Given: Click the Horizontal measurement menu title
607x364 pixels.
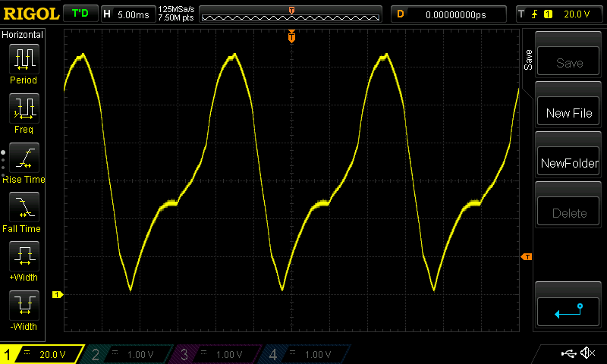Looking at the screenshot, I should pyautogui.click(x=22, y=35).
